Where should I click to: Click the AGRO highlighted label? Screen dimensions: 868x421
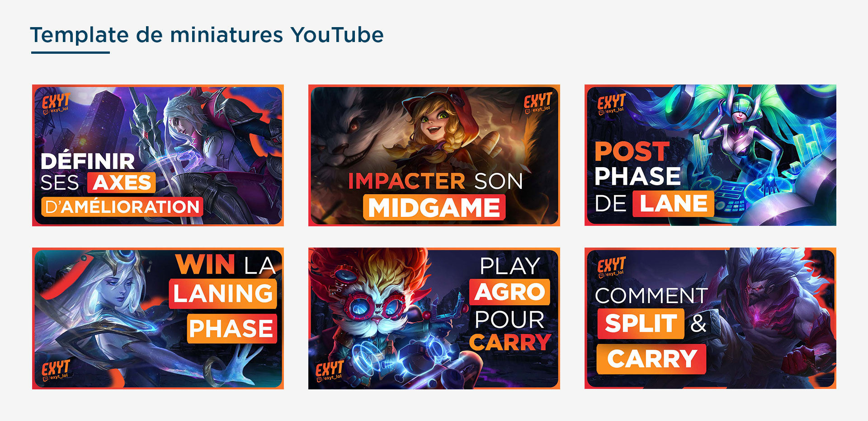pos(509,292)
